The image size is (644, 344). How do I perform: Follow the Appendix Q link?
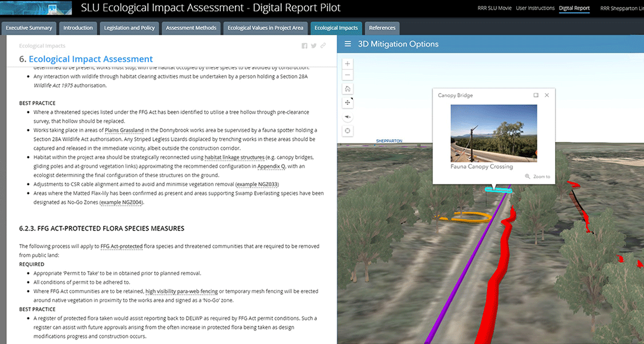pos(271,166)
